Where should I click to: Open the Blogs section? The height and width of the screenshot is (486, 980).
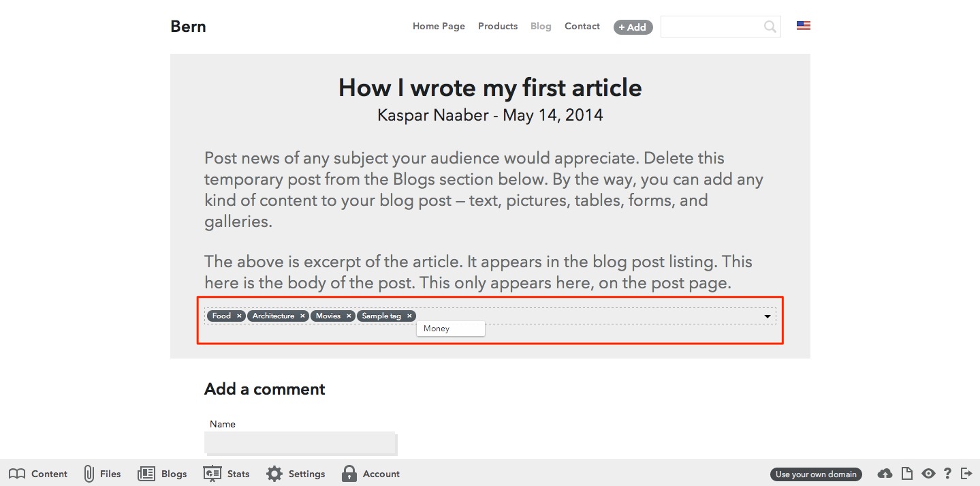162,473
